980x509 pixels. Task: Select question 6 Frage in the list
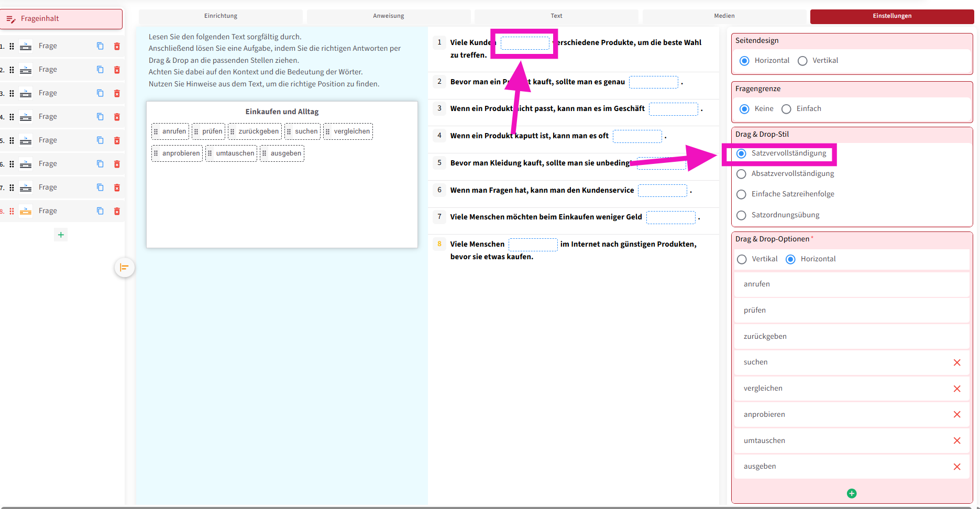(x=48, y=164)
